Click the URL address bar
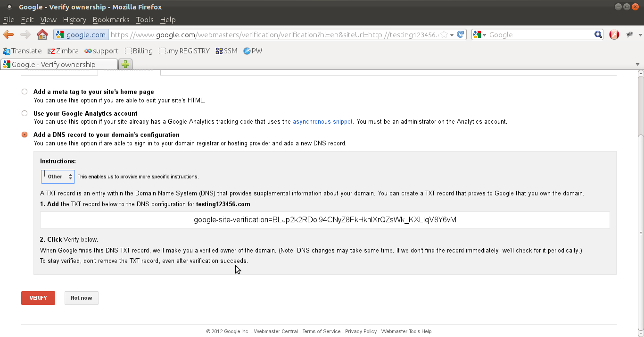The height and width of the screenshot is (337, 644). [x=274, y=34]
